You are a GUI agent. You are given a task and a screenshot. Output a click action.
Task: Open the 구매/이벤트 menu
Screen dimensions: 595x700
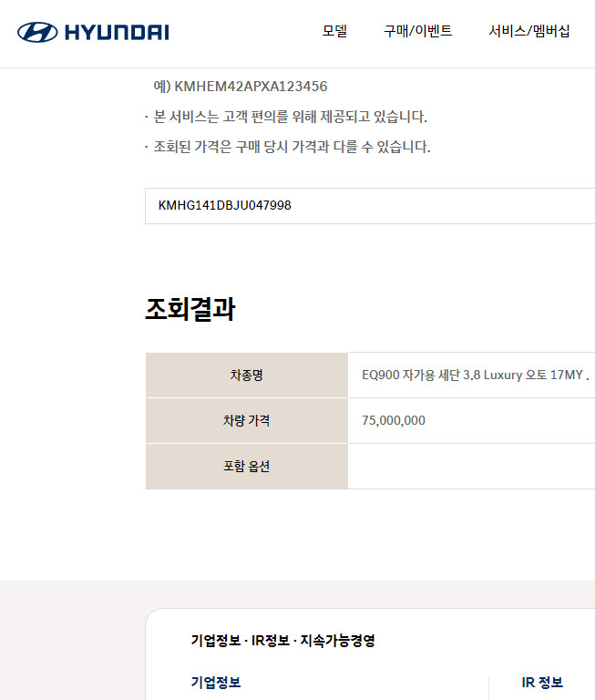(x=418, y=31)
